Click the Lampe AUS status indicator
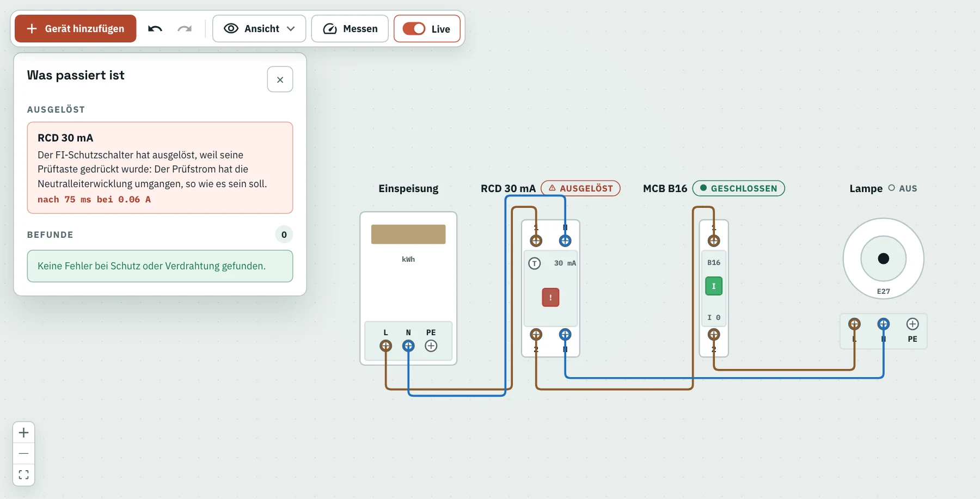The image size is (980, 499). [903, 188]
